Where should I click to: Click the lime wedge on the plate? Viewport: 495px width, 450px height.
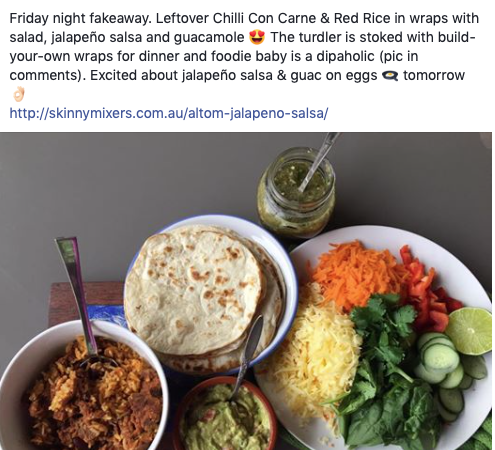tap(470, 331)
